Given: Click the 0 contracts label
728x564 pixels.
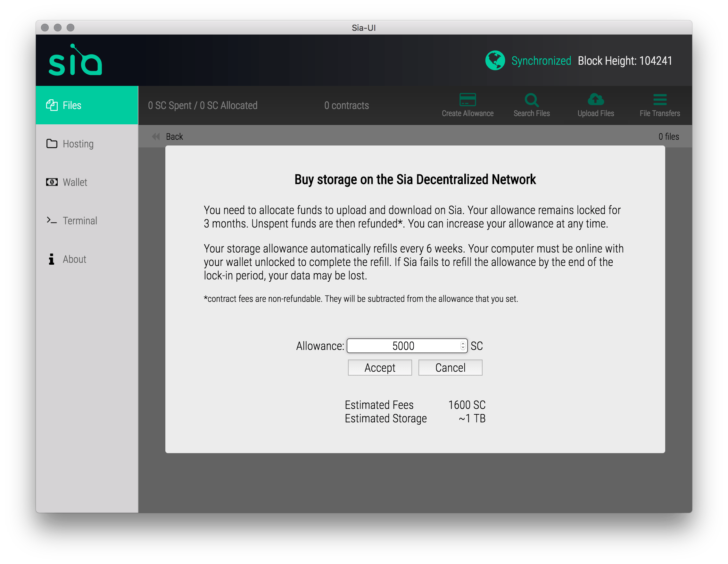Looking at the screenshot, I should point(347,105).
